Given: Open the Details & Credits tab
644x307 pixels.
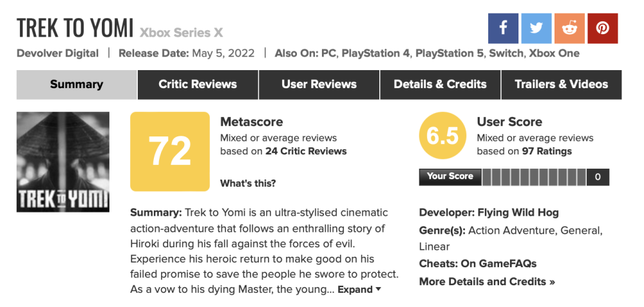Looking at the screenshot, I should [x=440, y=84].
